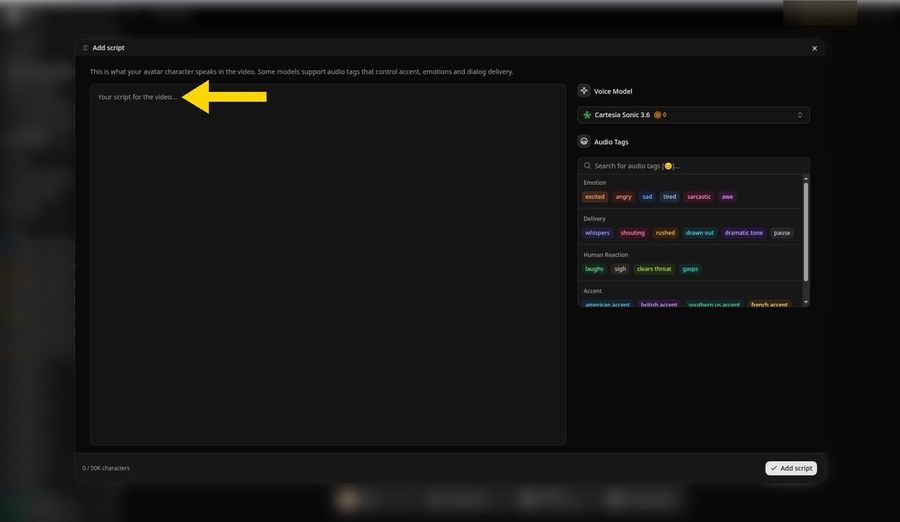Viewport: 900px width, 522px height.
Task: Insert the clears throat reaction tag
Action: coord(654,269)
